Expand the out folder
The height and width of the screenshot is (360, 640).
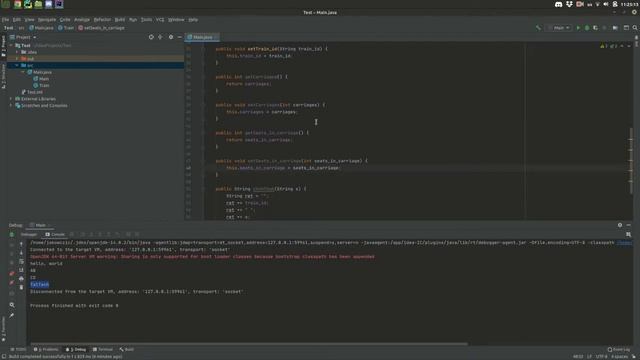(x=17, y=59)
